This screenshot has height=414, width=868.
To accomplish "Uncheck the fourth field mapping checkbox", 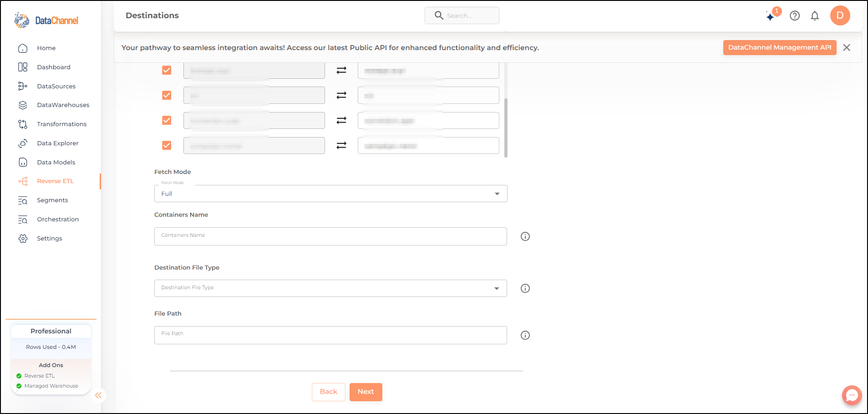I will point(167,145).
